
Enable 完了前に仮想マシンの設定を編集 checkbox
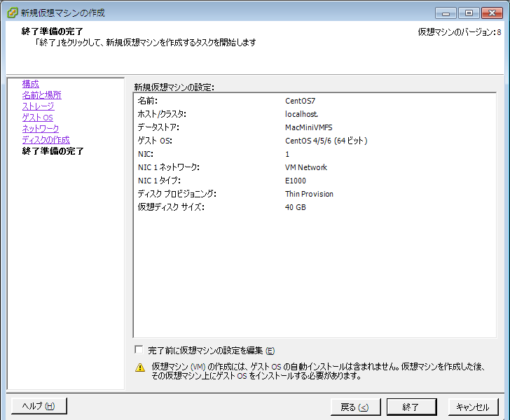(x=139, y=350)
